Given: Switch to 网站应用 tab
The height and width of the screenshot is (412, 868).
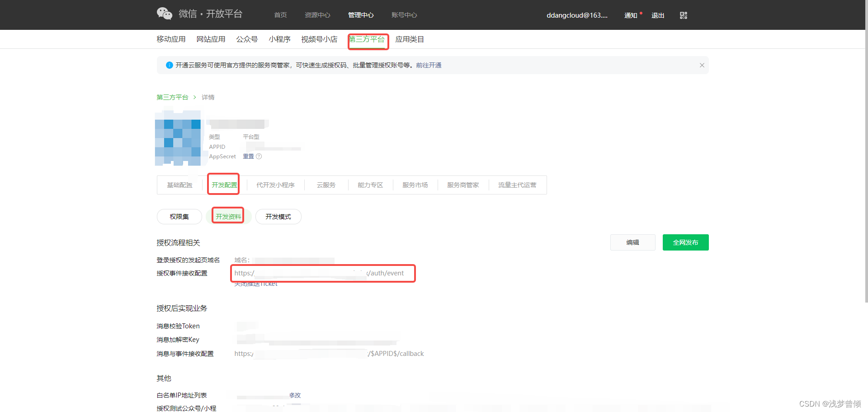Looking at the screenshot, I should click(211, 39).
